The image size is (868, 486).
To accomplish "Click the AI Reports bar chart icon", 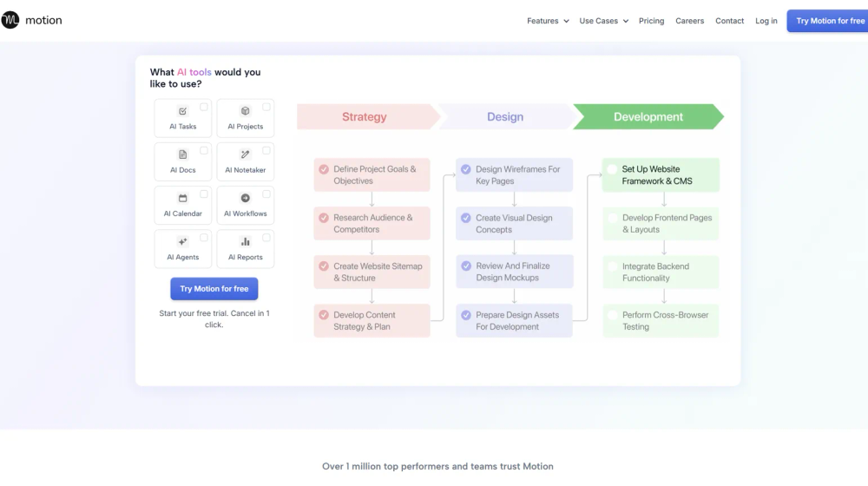I will tap(246, 241).
